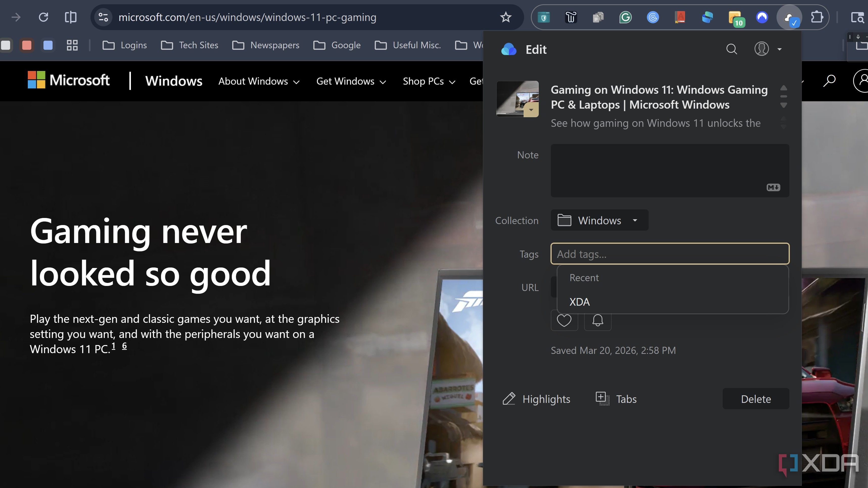
Task: Click the Add tags input field
Action: pos(670,254)
